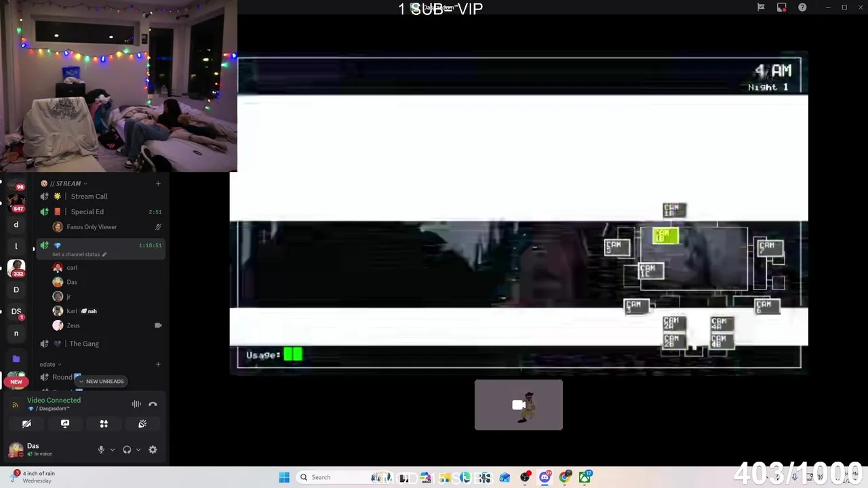Start screen share in voice panel
868x488 pixels.
click(x=65, y=424)
